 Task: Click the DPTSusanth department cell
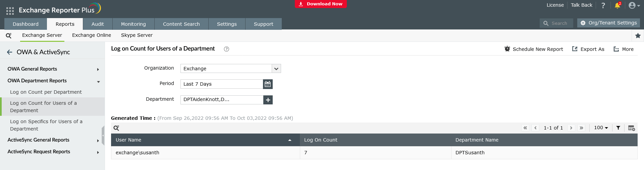coord(544,153)
